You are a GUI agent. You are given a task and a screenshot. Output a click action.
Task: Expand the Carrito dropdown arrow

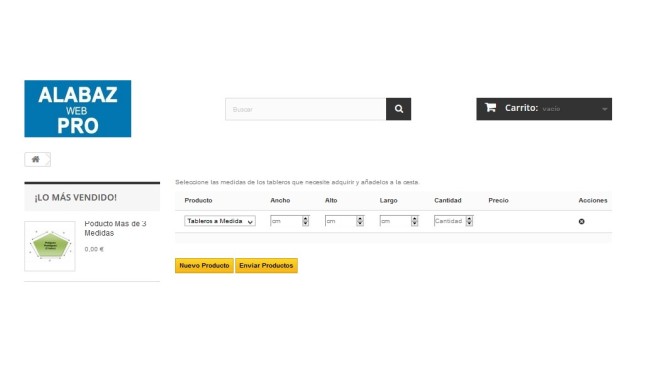604,109
